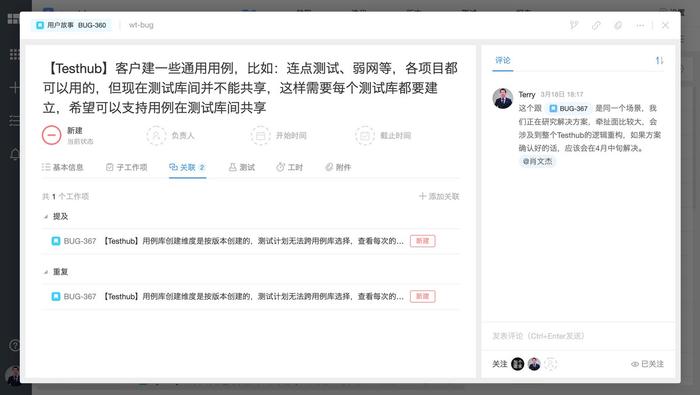Open the more options ellipsis menu

[640, 25]
